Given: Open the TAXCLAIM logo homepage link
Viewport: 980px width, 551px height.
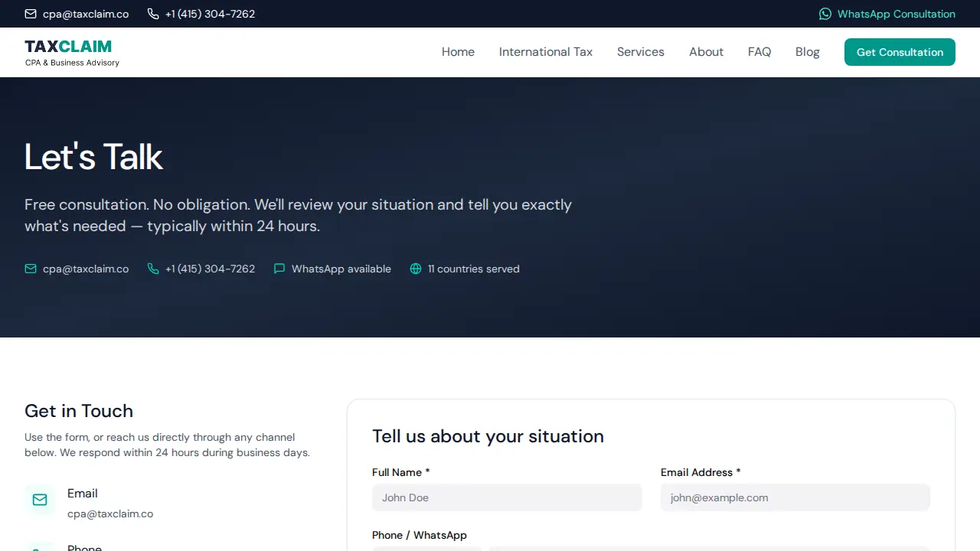Looking at the screenshot, I should click(72, 52).
